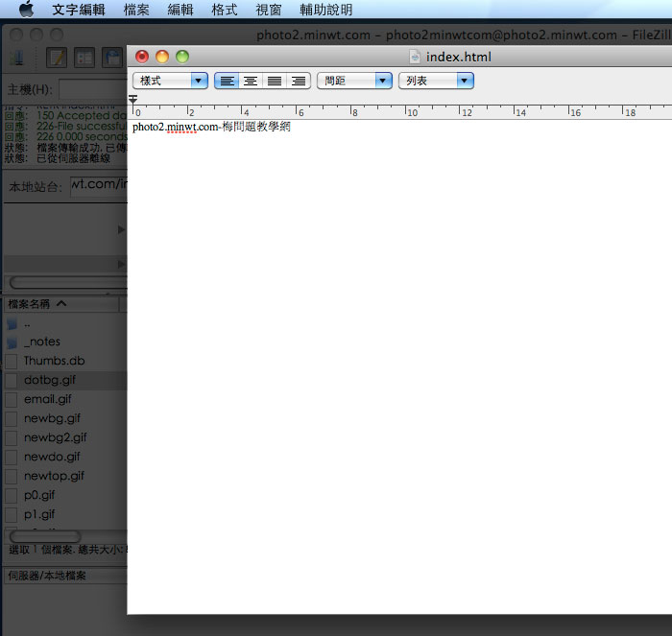Open the 格式 menu
This screenshot has width=672, height=636.
(x=224, y=10)
